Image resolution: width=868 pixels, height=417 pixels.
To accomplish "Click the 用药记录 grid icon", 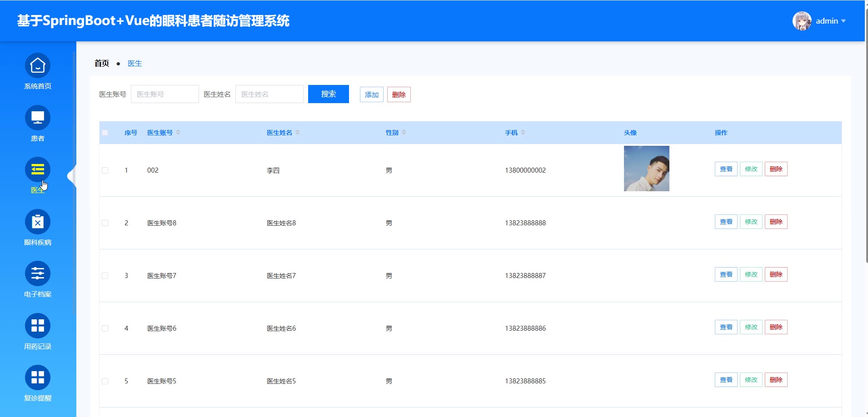I will pyautogui.click(x=37, y=326).
